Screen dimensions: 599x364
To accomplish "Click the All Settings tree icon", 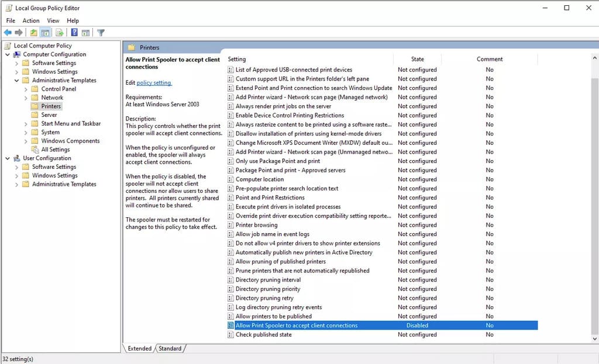I will [35, 150].
